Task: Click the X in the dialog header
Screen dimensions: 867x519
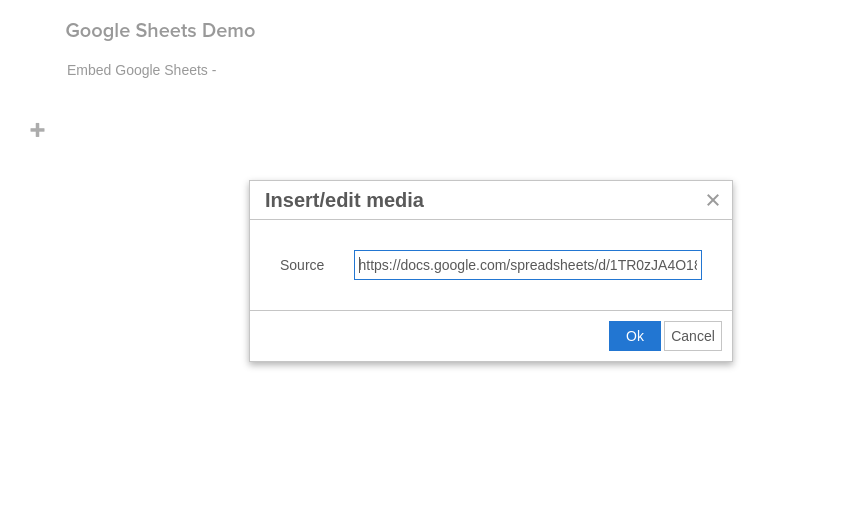Action: 712,200
